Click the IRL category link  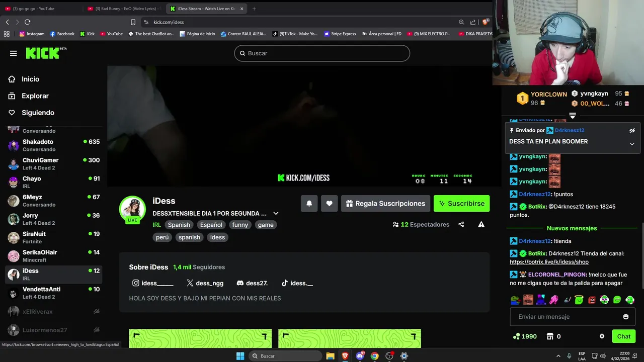point(157,225)
